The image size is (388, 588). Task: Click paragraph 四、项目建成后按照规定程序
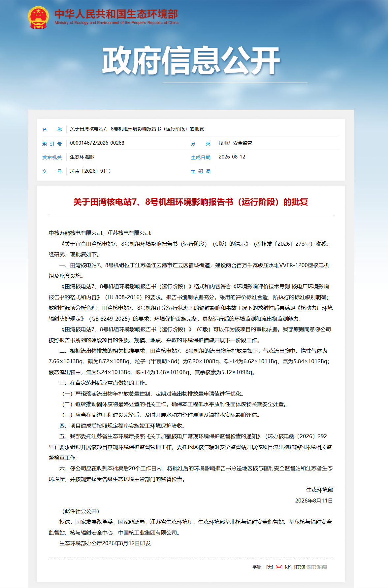click(123, 426)
